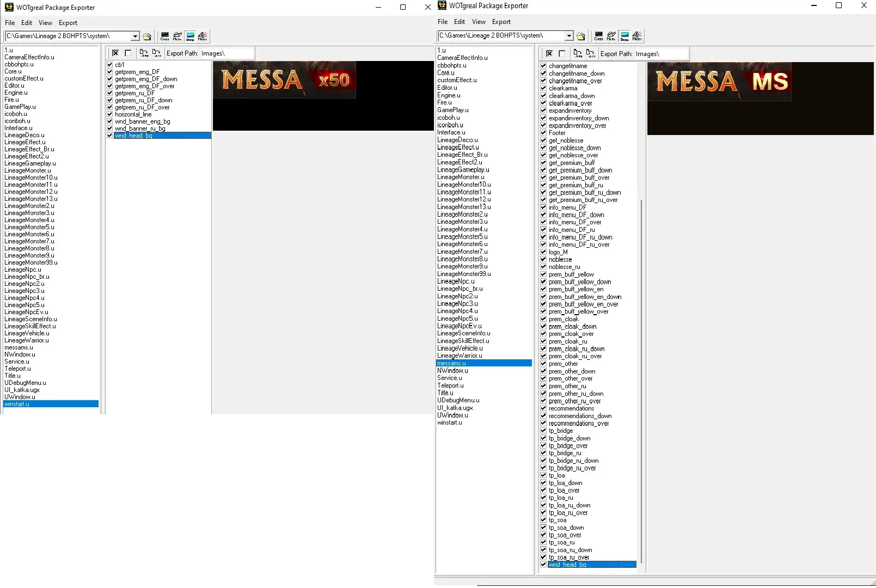Open folder browse icon in left window
876x588 pixels.
(x=147, y=36)
